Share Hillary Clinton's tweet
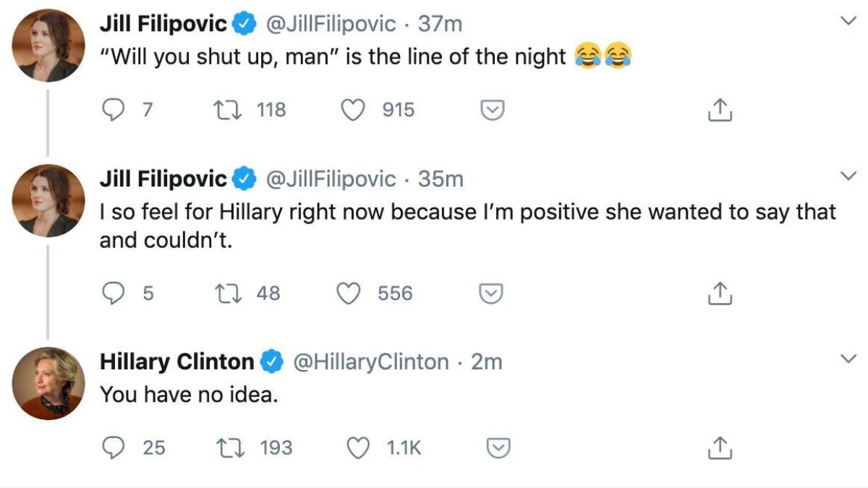868x488 pixels. point(720,448)
